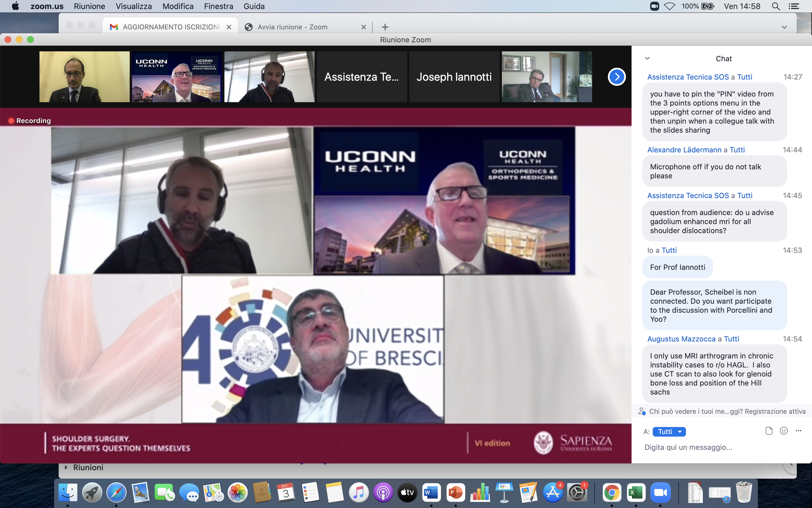Open App Store from the Dock

tap(553, 493)
